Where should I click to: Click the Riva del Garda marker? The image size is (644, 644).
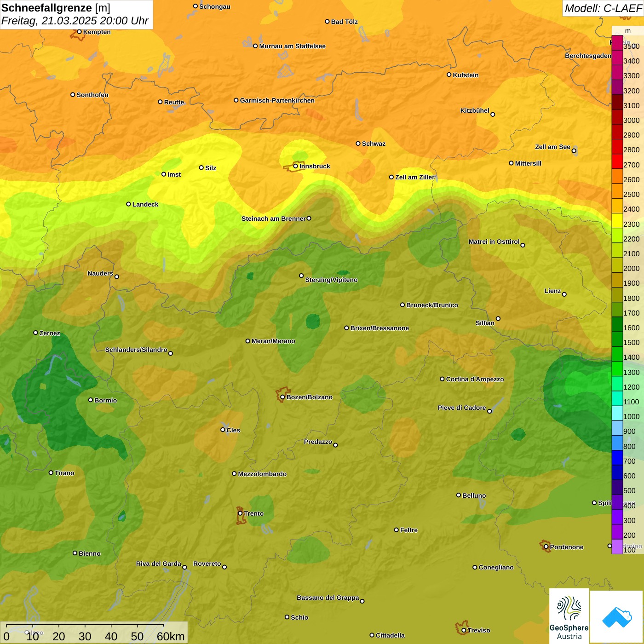click(184, 567)
